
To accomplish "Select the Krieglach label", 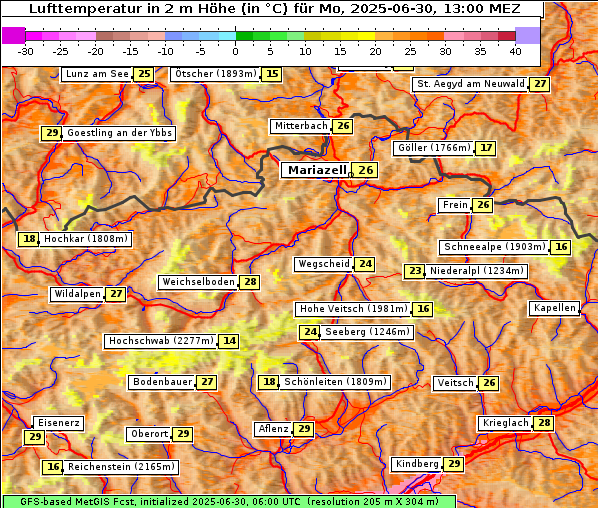I will click(505, 423).
